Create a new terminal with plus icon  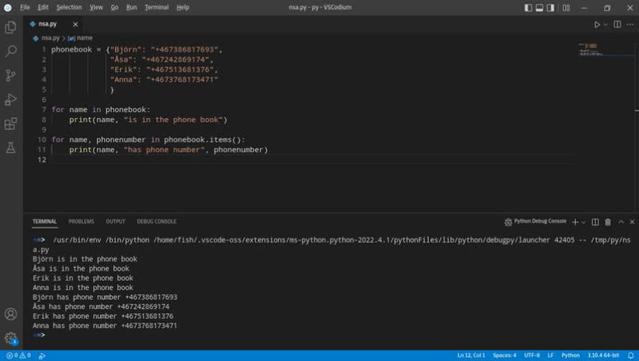point(575,222)
